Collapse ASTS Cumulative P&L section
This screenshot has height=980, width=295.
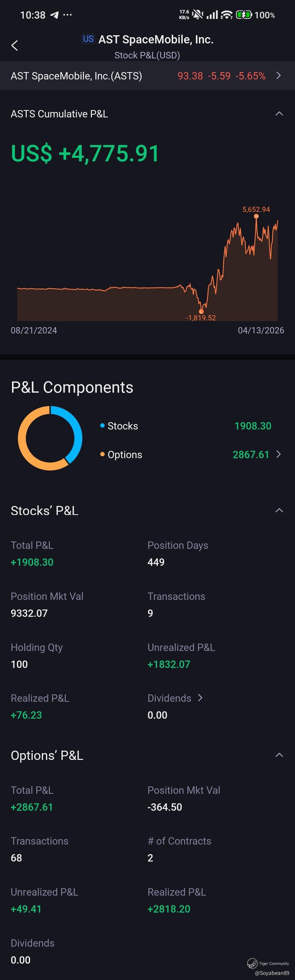coord(279,114)
